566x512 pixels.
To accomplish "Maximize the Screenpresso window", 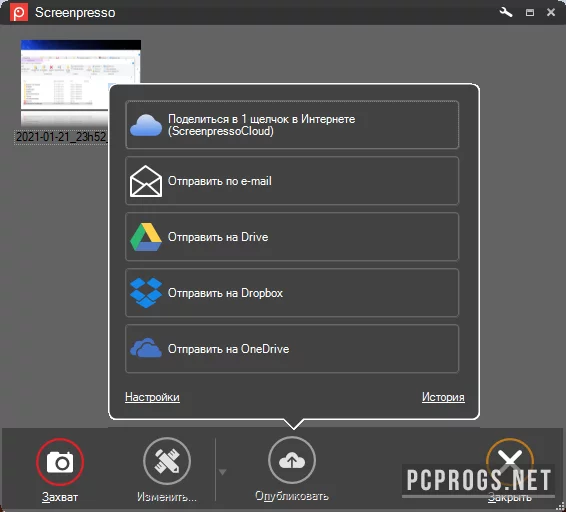I will [x=530, y=13].
